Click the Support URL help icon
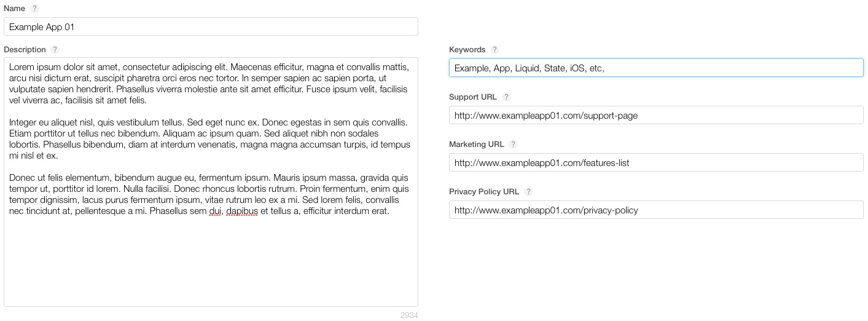Viewport: 868px width, 321px height. point(506,97)
